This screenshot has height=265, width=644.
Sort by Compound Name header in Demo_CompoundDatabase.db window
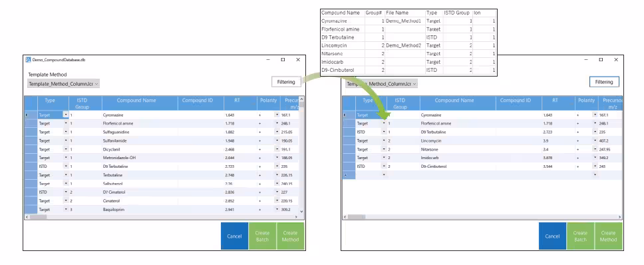pyautogui.click(x=140, y=103)
